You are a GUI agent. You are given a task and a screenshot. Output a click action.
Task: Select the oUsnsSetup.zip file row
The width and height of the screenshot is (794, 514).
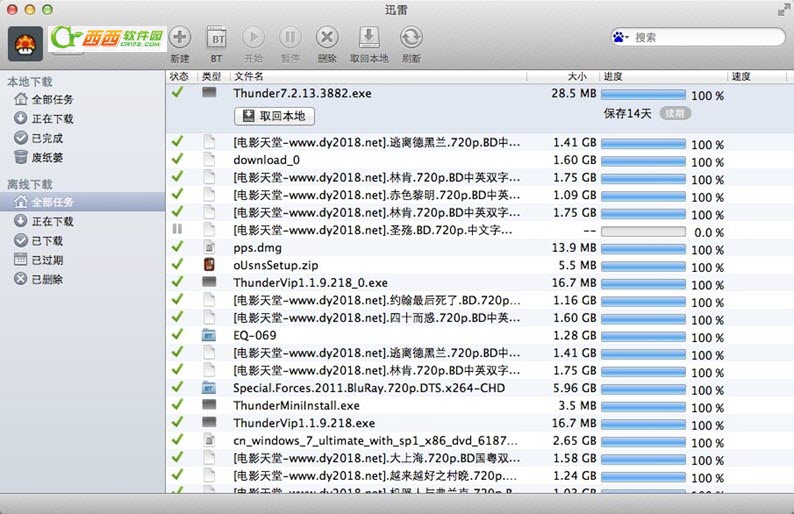pyautogui.click(x=480, y=265)
